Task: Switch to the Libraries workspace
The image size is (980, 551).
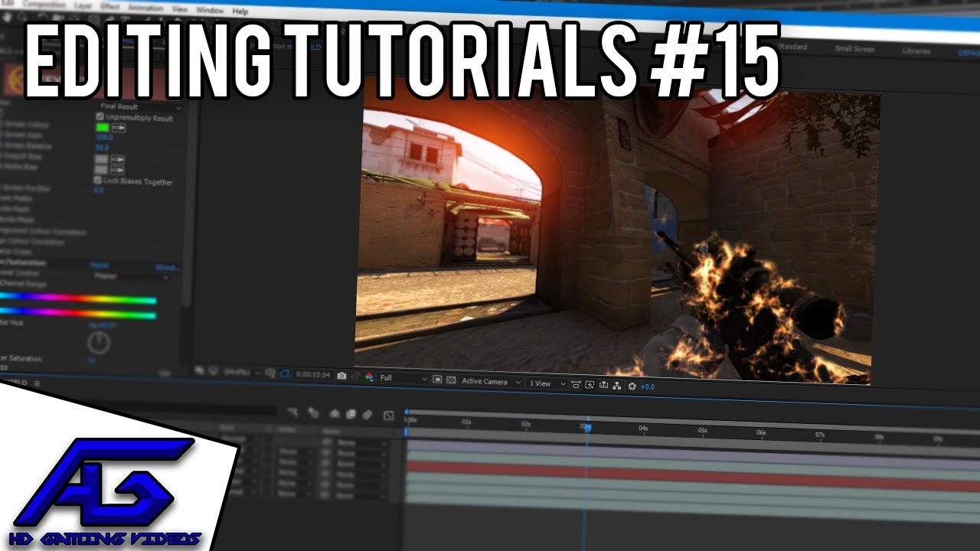Action: point(916,51)
